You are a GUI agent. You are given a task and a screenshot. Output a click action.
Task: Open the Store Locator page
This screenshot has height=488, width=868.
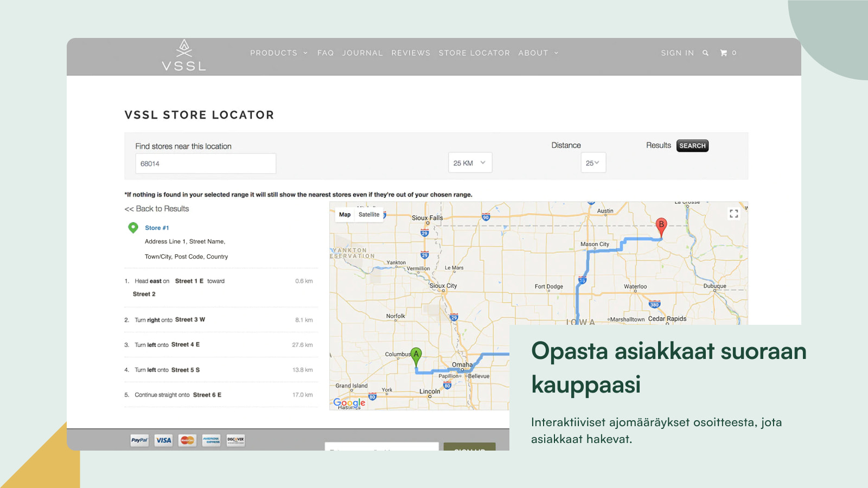click(474, 53)
